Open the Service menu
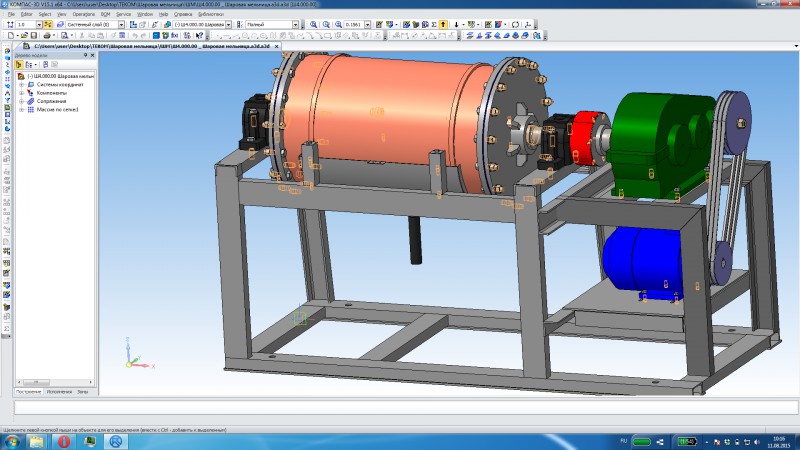Image resolution: width=800 pixels, height=450 pixels. 123,14
